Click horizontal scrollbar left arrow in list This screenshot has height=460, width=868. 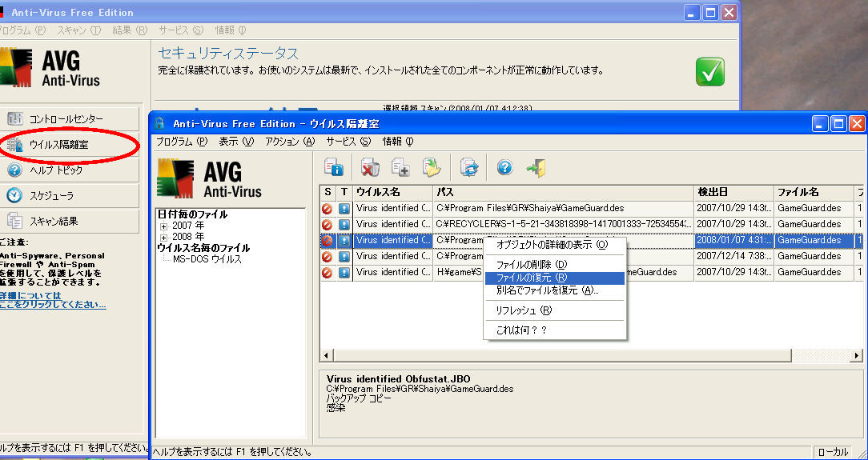[326, 355]
